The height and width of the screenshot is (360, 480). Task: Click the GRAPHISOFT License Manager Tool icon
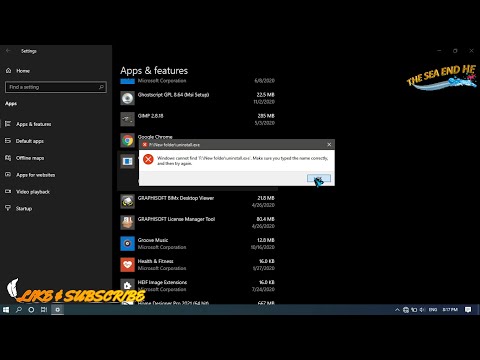(127, 223)
